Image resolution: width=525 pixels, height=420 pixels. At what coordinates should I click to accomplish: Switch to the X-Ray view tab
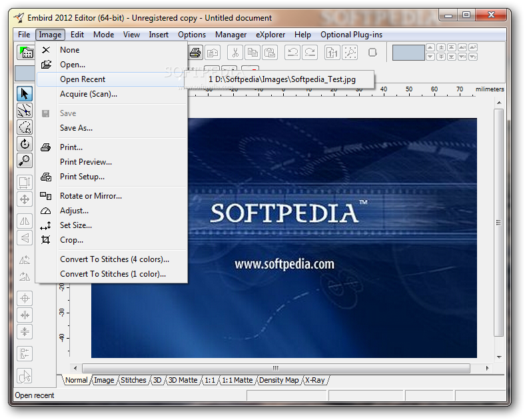(315, 380)
